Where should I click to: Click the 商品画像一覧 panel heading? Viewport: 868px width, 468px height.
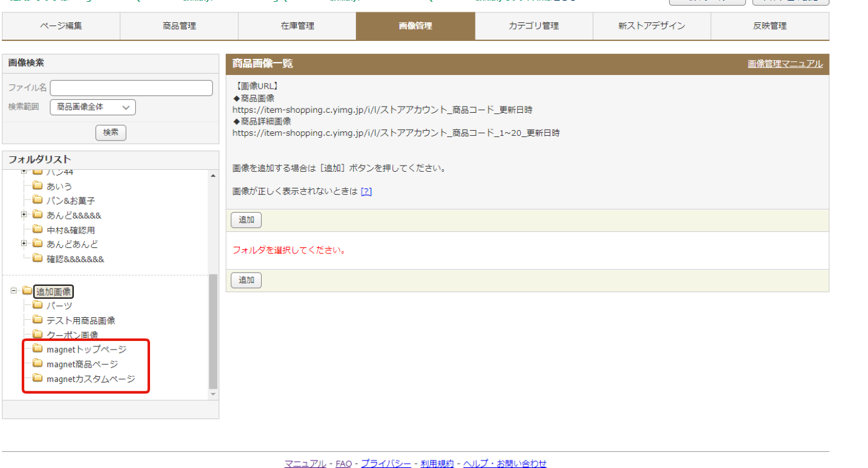coord(263,64)
